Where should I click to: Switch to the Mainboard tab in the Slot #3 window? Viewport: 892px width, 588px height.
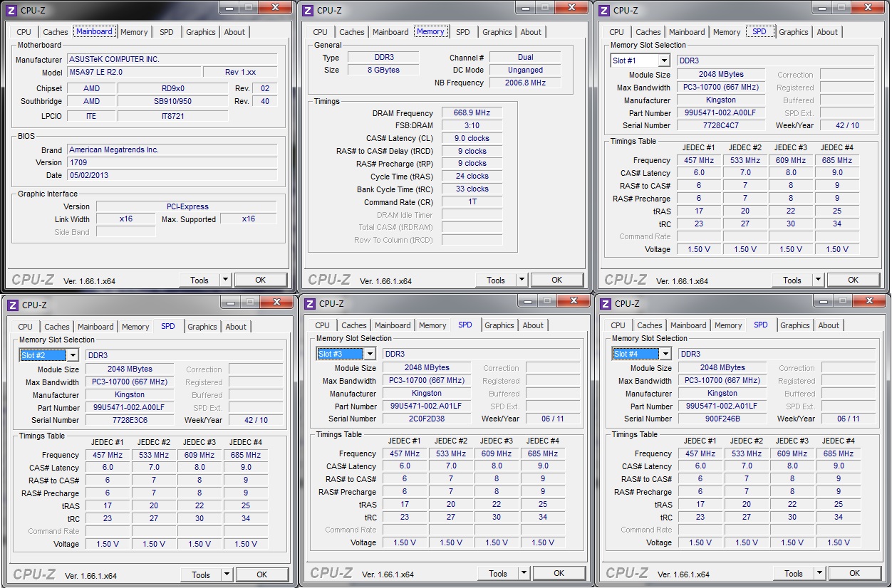pyautogui.click(x=393, y=325)
